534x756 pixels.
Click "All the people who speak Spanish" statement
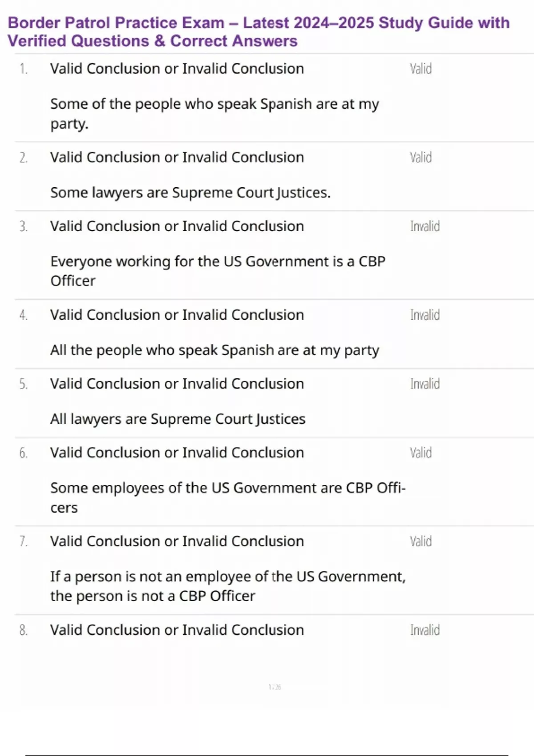(x=214, y=350)
